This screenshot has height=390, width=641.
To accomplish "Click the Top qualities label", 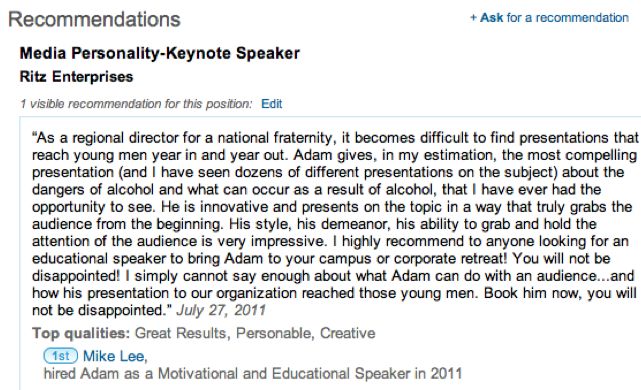I will pyautogui.click(x=81, y=333).
